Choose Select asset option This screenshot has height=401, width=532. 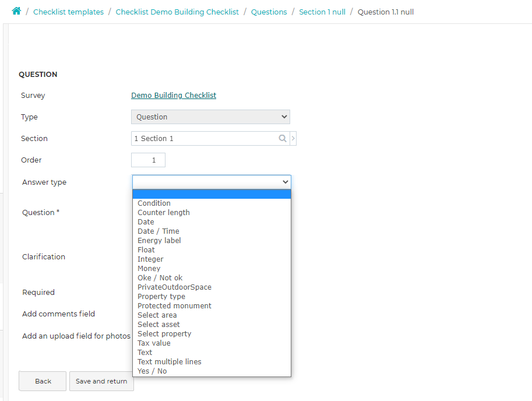tap(212, 324)
